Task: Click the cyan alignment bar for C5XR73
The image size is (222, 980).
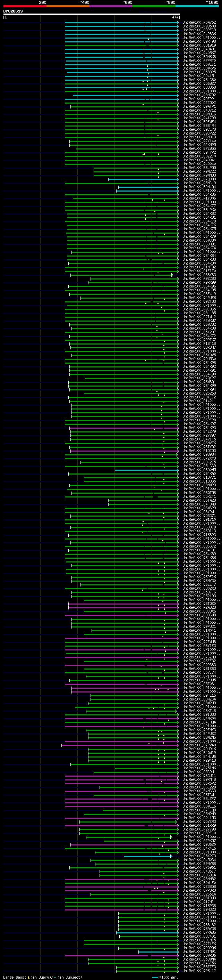Action: pos(148,856)
